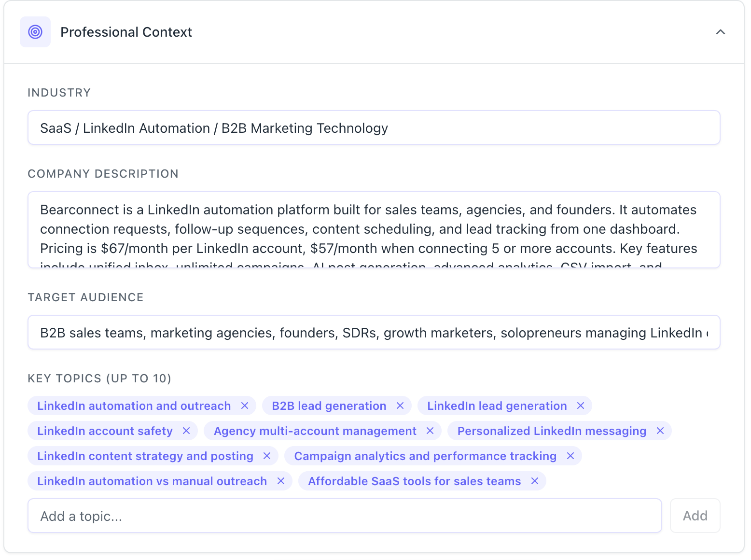Remove the 'B2B lead generation' topic tag
This screenshot has height=560, width=751.
pos(400,406)
